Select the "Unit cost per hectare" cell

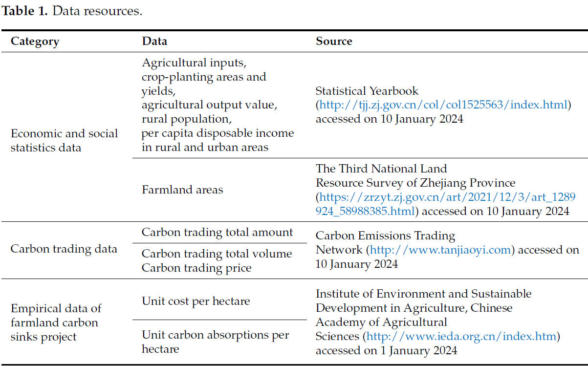196,301
